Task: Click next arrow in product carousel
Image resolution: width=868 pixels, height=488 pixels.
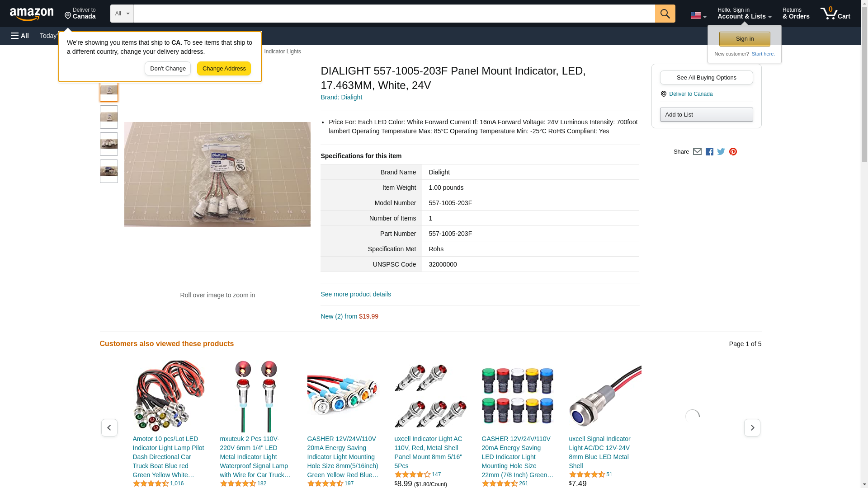Action: point(752,427)
